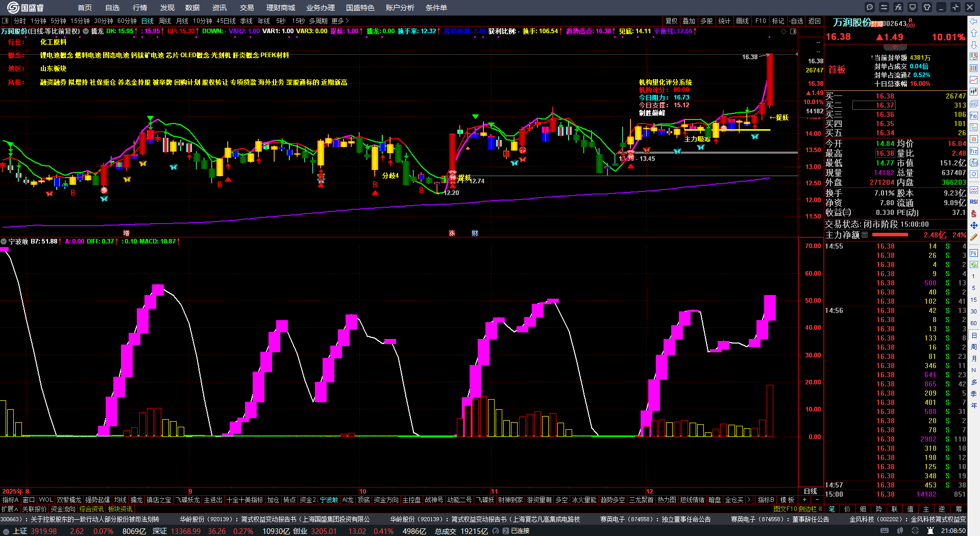Switch to 周线 weekly period tab
Viewport: 980px width, 536px height.
click(x=165, y=21)
